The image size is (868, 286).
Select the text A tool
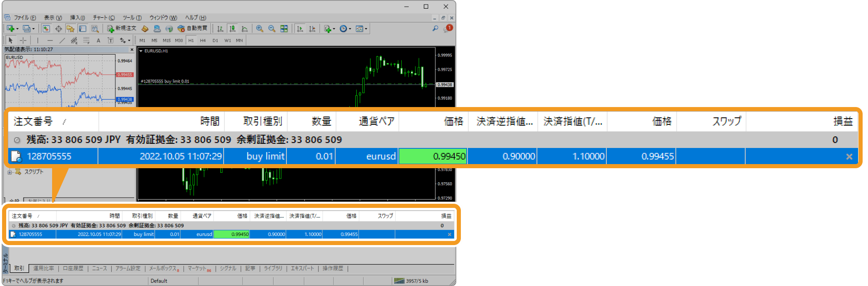(98, 40)
